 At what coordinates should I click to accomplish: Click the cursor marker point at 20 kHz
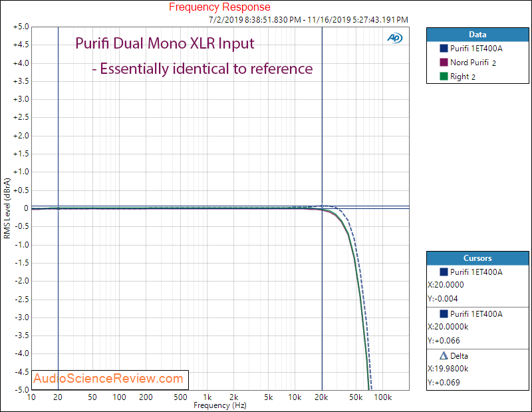pyautogui.click(x=322, y=206)
